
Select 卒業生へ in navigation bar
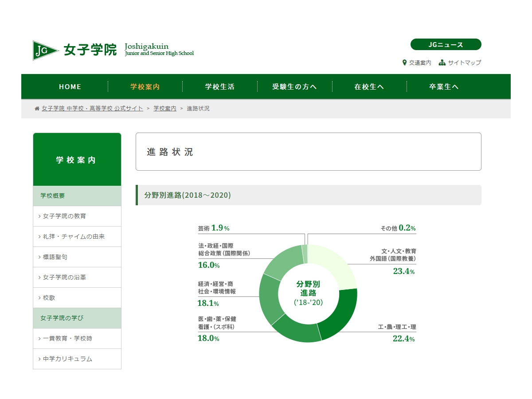[443, 87]
